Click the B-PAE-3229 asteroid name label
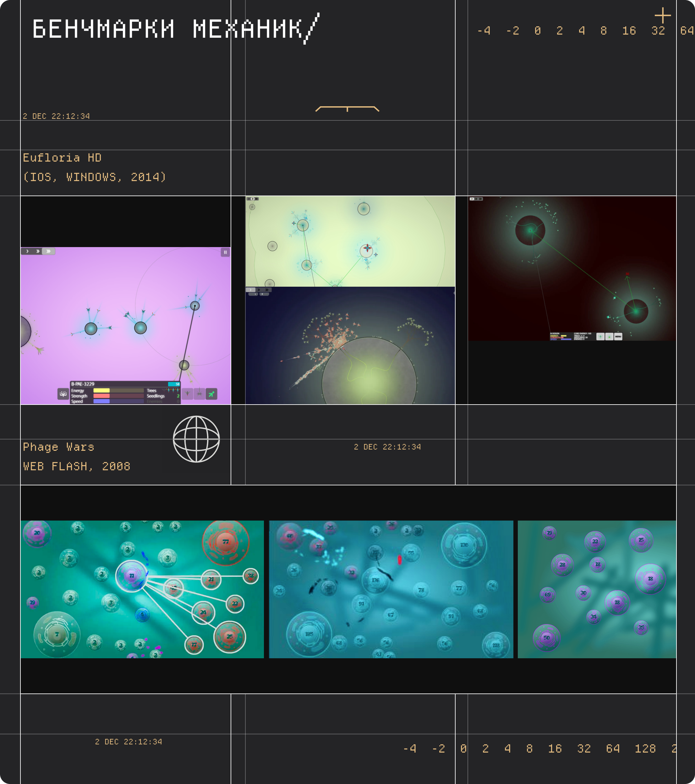The image size is (695, 784). [83, 384]
